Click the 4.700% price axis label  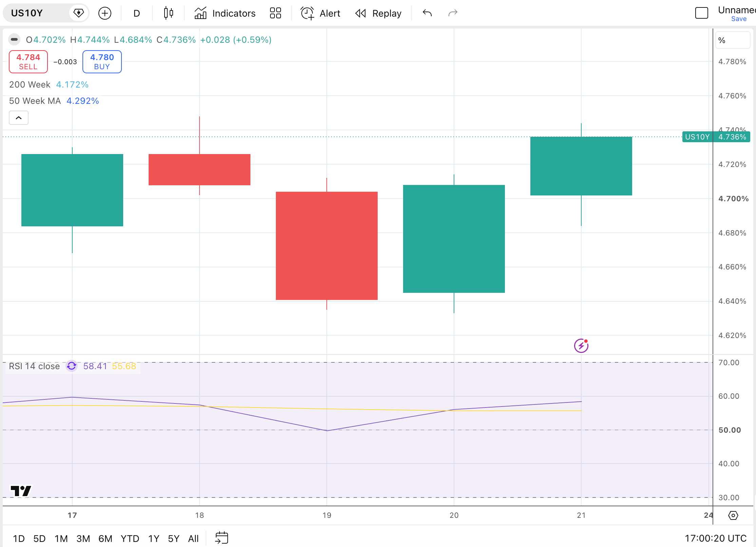point(734,199)
